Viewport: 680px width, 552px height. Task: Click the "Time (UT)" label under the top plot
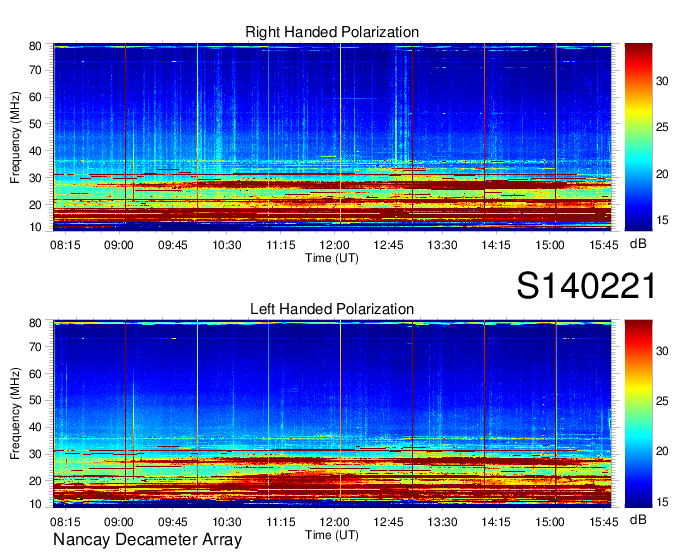pos(332,258)
